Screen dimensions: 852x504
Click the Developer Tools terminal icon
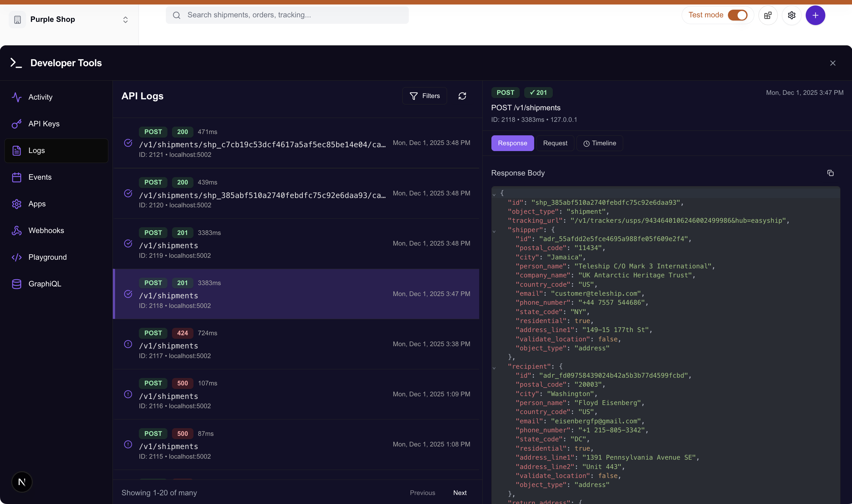(16, 63)
